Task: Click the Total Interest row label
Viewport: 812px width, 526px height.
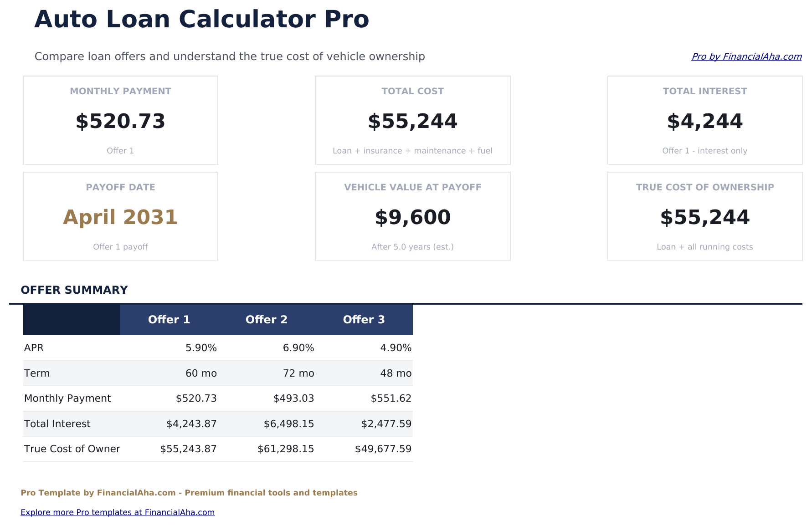Action: click(57, 424)
